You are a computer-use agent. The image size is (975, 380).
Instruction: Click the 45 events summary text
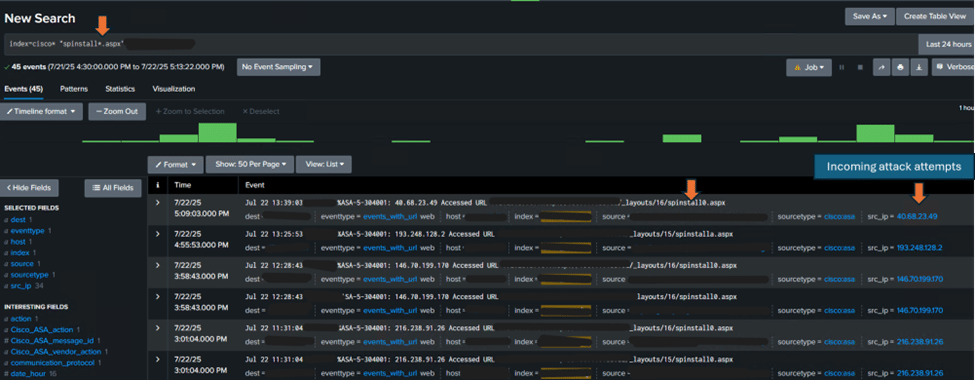pyautogui.click(x=118, y=67)
